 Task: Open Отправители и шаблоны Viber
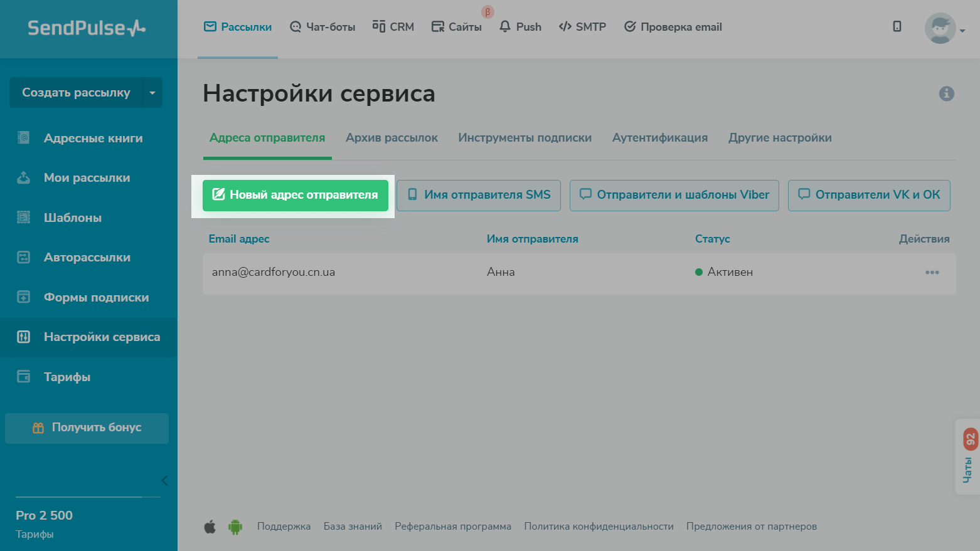pyautogui.click(x=674, y=195)
